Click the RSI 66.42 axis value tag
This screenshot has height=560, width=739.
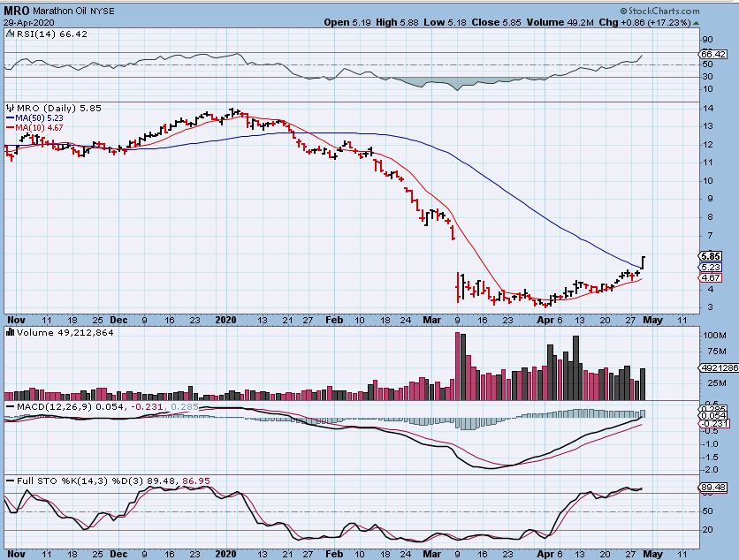coord(713,54)
